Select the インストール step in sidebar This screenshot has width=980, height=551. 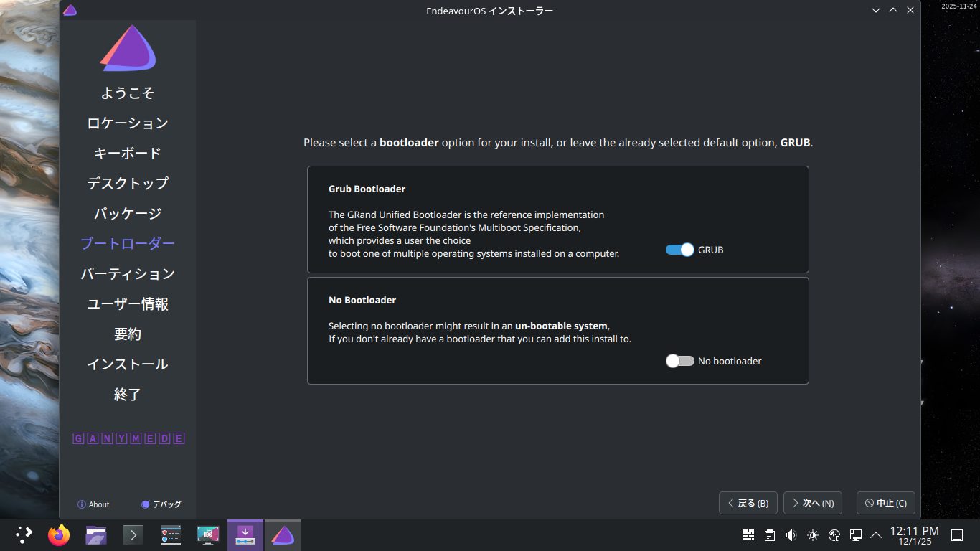point(128,364)
